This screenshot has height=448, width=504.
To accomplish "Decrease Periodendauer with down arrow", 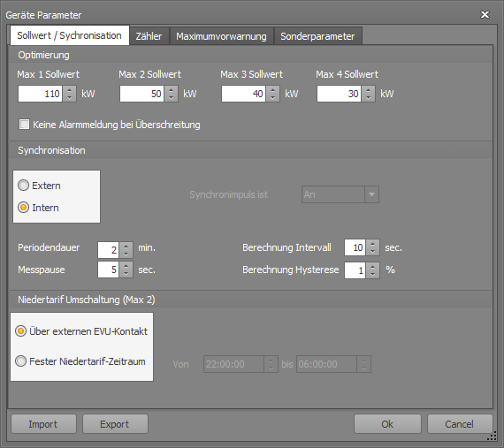I will coord(126,254).
